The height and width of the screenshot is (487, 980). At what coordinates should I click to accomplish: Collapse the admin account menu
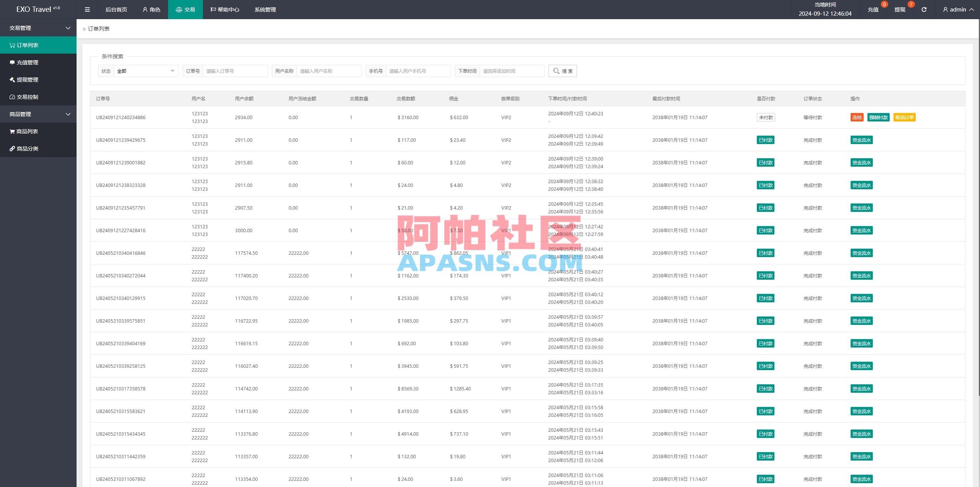(x=959, y=9)
